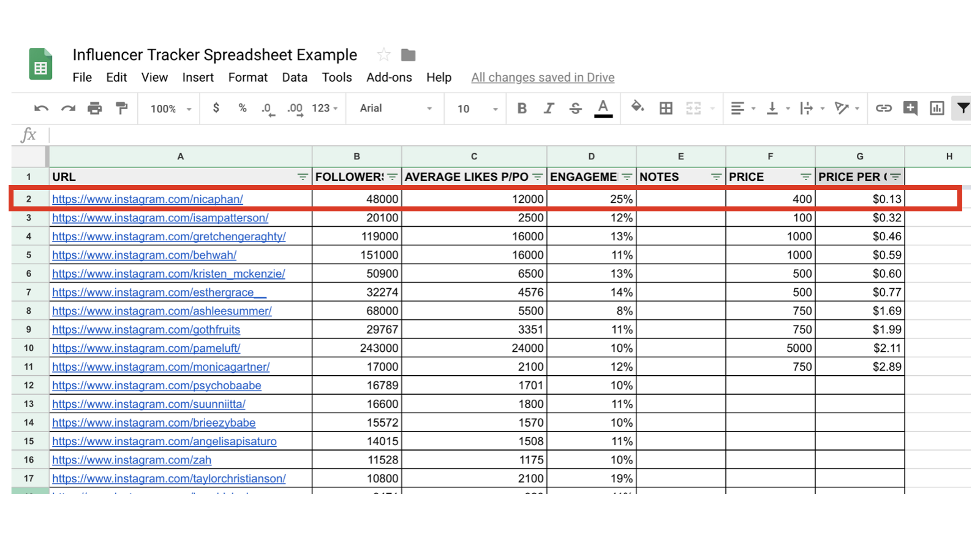Star the Influencer Tracker spreadsheet
Screen dimensions: 980x545
click(384, 55)
